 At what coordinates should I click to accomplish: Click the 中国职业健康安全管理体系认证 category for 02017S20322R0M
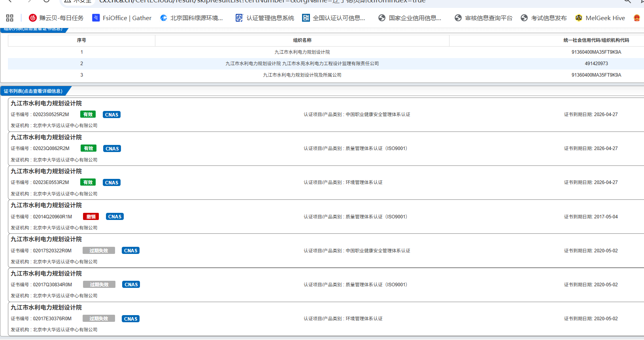coord(378,251)
